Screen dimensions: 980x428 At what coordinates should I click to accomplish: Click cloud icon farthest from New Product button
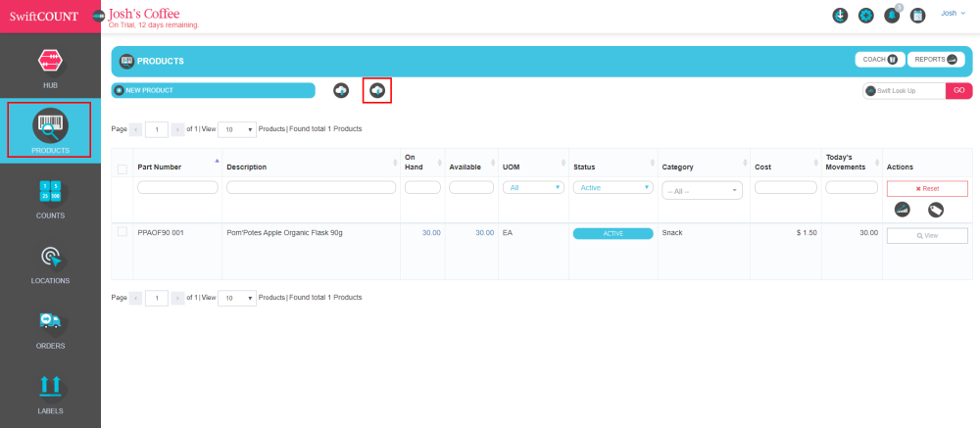click(377, 91)
